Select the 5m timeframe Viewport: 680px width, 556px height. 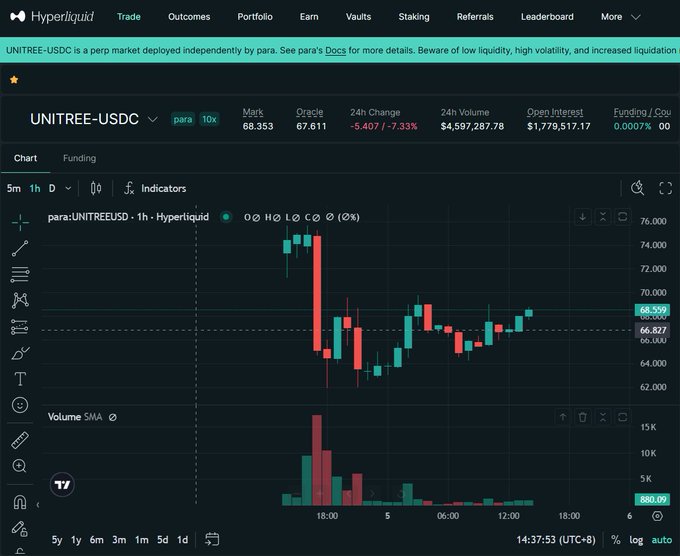point(13,188)
